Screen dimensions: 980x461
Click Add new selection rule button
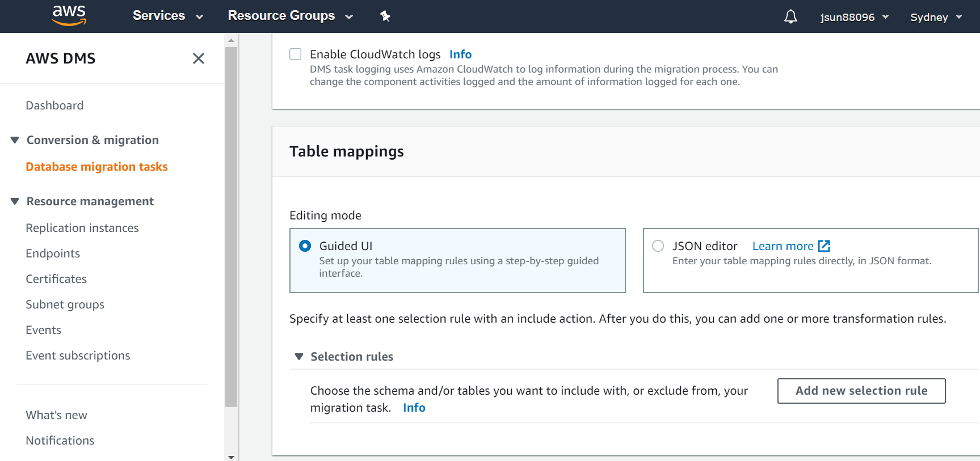861,391
